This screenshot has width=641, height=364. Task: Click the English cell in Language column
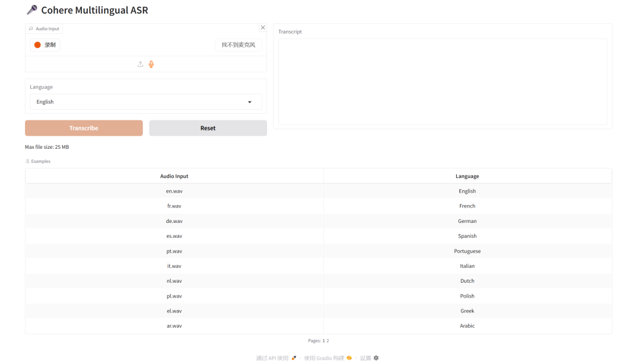pyautogui.click(x=467, y=191)
